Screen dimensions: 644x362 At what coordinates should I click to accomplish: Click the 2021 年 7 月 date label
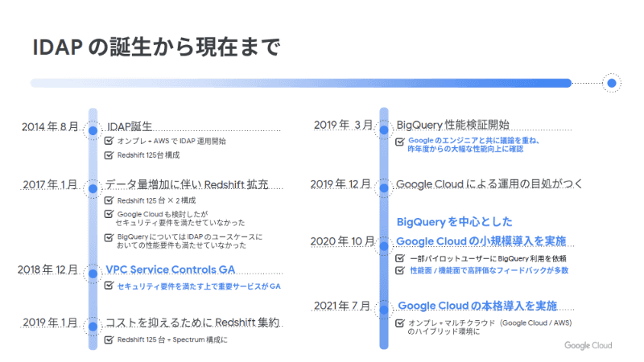pyautogui.click(x=342, y=306)
